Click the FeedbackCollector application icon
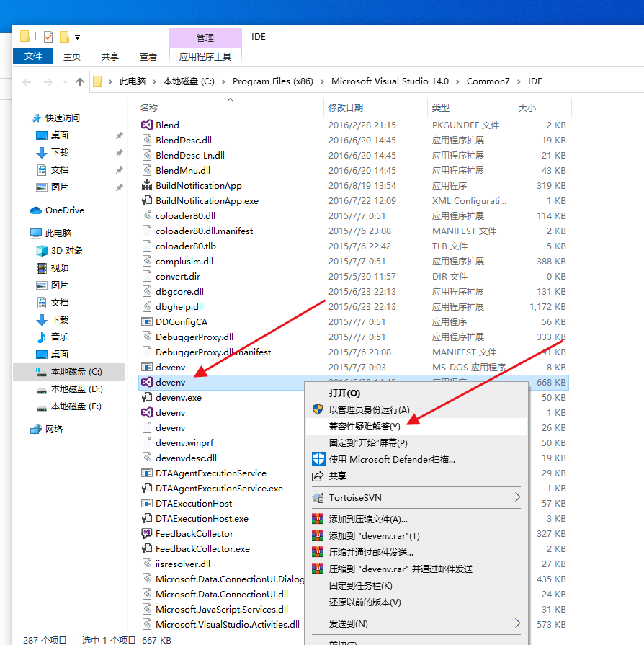644x645 pixels. pos(147,533)
